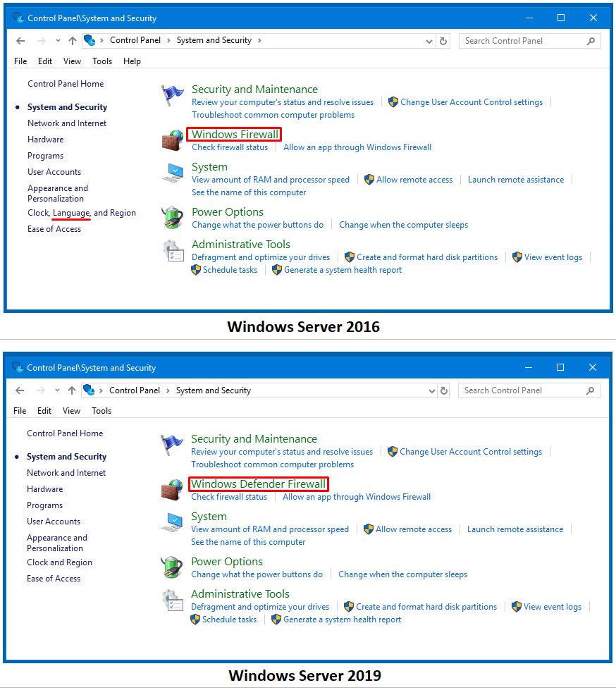Open the View menu in Server 2016 window
This screenshot has width=616, height=690.
coord(72,61)
